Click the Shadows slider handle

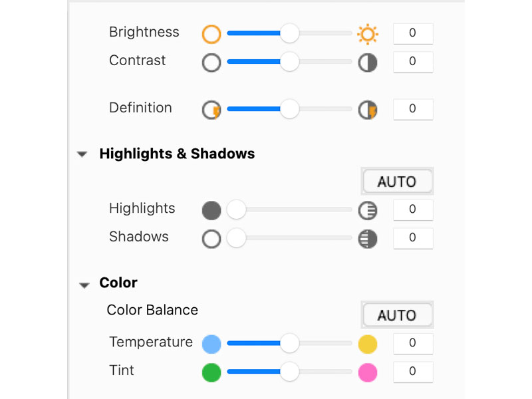click(x=236, y=238)
